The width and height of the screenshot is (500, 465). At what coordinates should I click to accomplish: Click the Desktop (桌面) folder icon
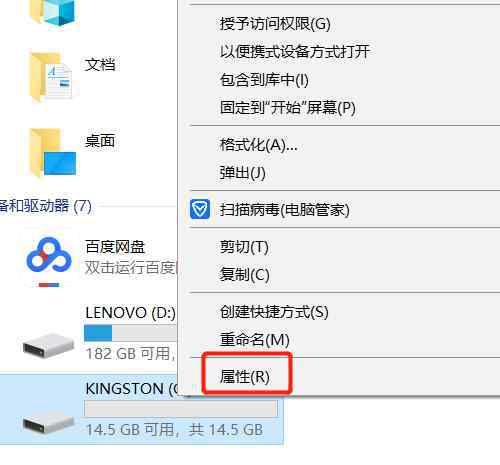click(53, 152)
